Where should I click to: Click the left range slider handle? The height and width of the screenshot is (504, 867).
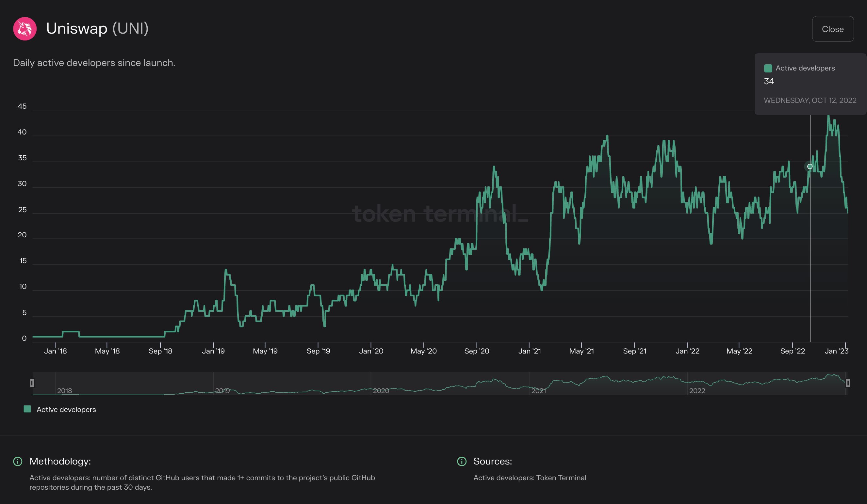[32, 383]
